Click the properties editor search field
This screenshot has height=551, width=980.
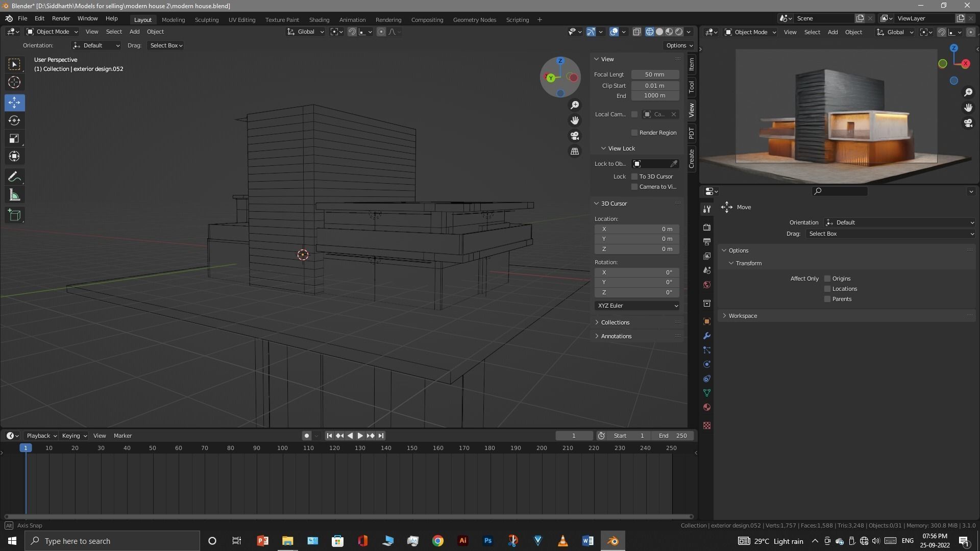coord(840,191)
